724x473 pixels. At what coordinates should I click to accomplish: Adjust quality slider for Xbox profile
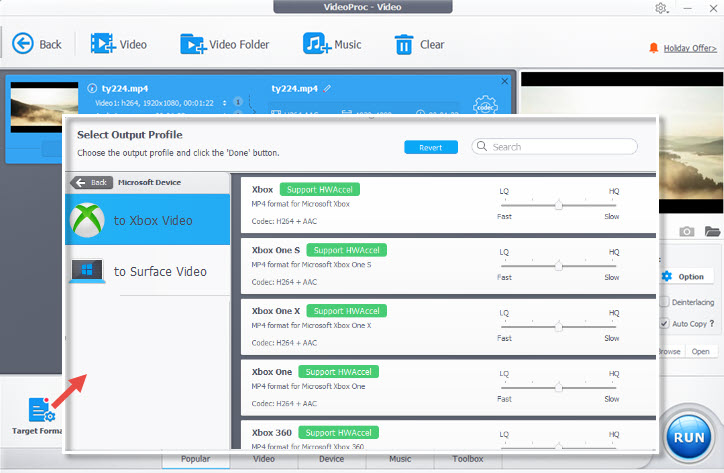(x=559, y=205)
